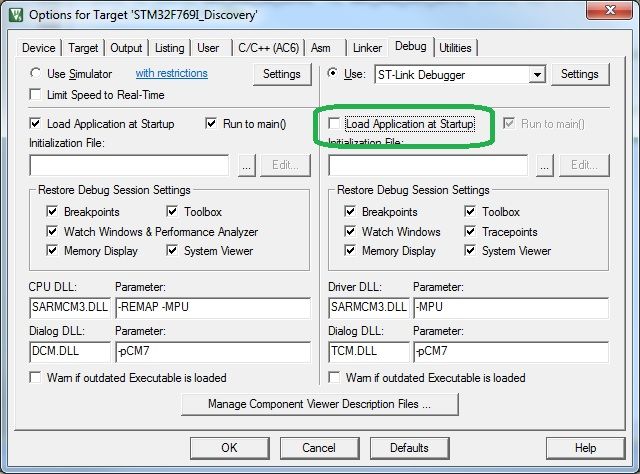Open ST-Link Debugger Settings button
The width and height of the screenshot is (640, 474).
coord(580,74)
